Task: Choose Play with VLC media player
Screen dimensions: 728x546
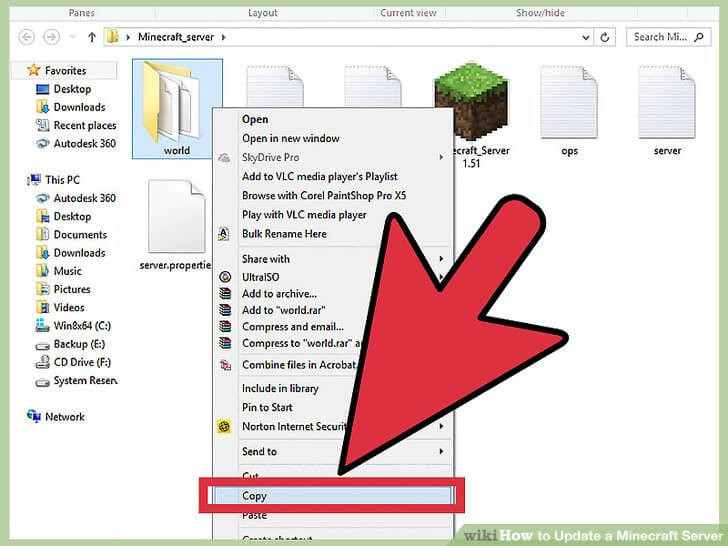Action: [304, 214]
